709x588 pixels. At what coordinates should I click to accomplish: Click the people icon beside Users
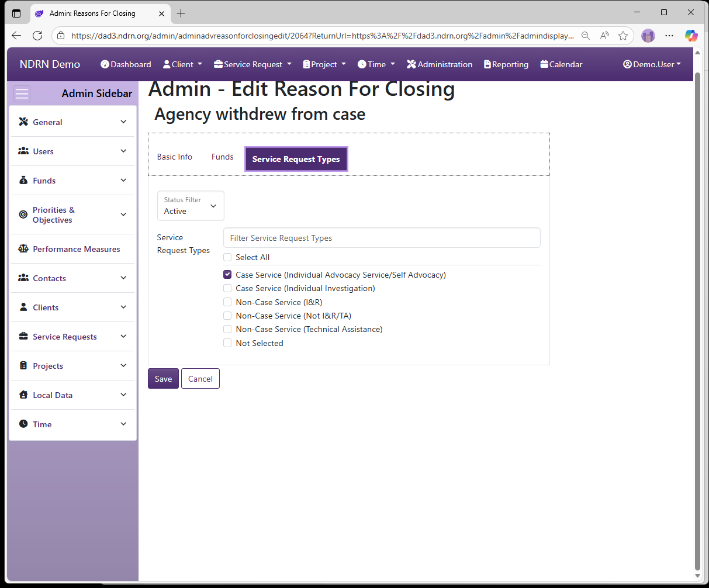pyautogui.click(x=23, y=151)
